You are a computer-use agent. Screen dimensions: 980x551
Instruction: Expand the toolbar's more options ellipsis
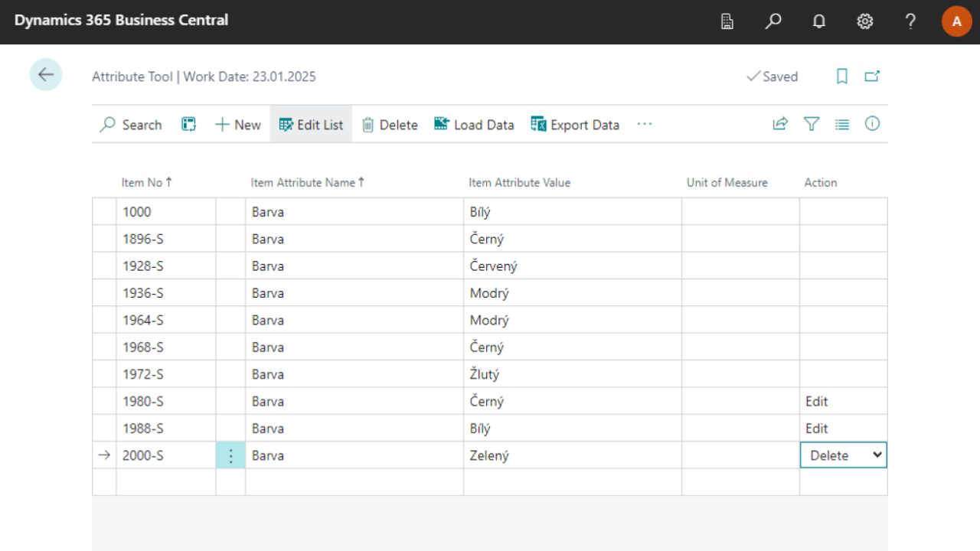(x=645, y=124)
